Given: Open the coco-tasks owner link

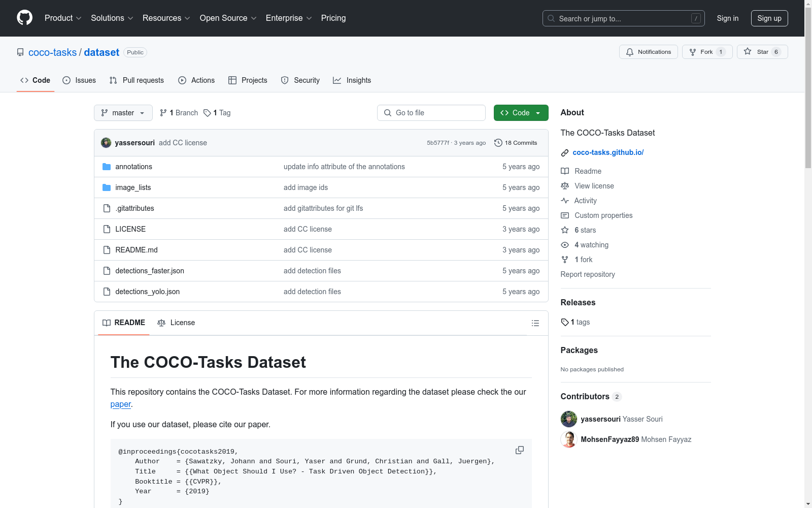Looking at the screenshot, I should (x=53, y=52).
